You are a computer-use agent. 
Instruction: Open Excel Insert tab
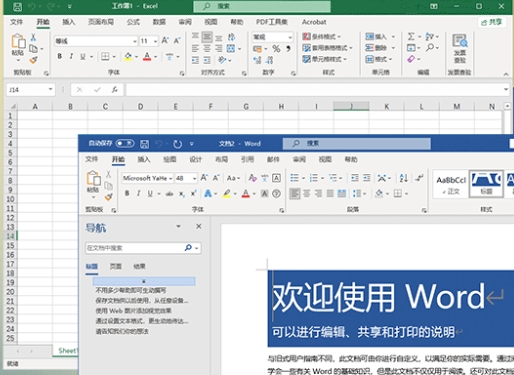(x=69, y=22)
